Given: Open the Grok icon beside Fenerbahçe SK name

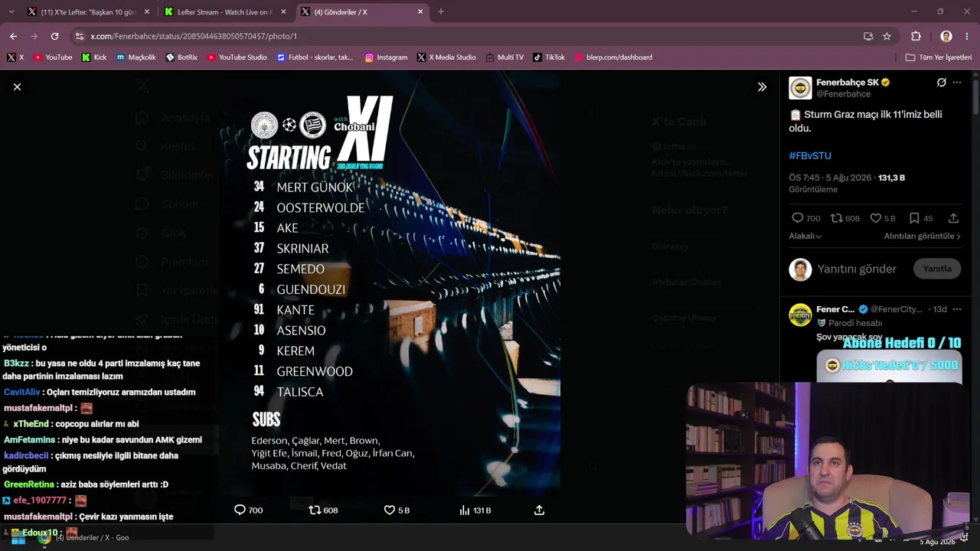Looking at the screenshot, I should 941,83.
